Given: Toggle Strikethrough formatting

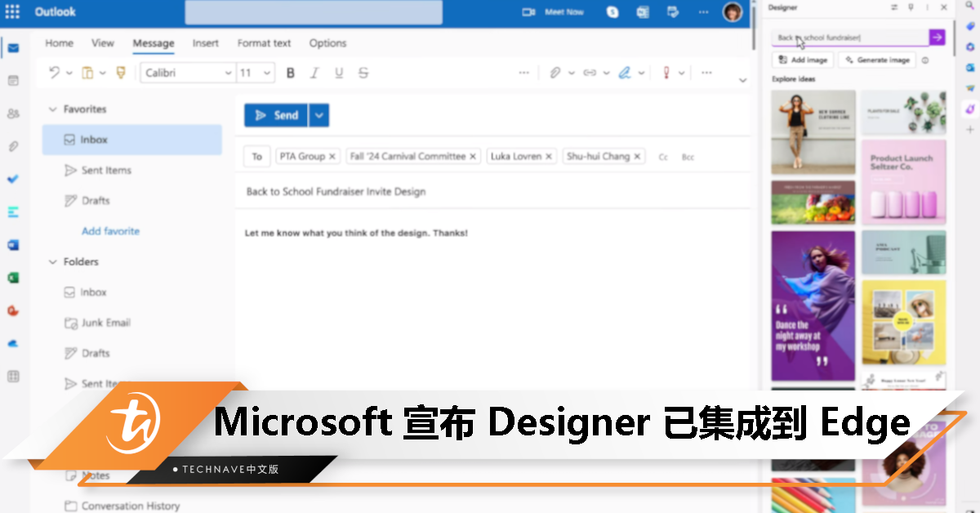Looking at the screenshot, I should pos(363,73).
